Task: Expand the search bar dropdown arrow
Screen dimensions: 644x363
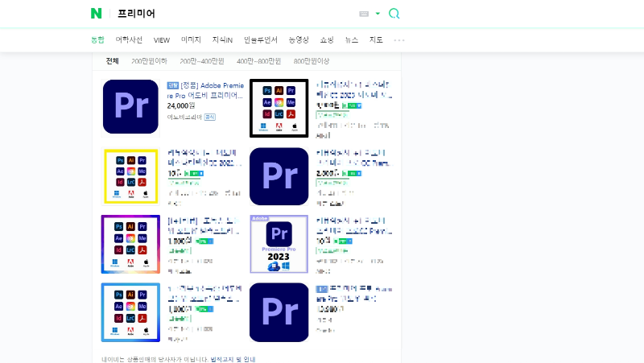Action: click(x=378, y=14)
